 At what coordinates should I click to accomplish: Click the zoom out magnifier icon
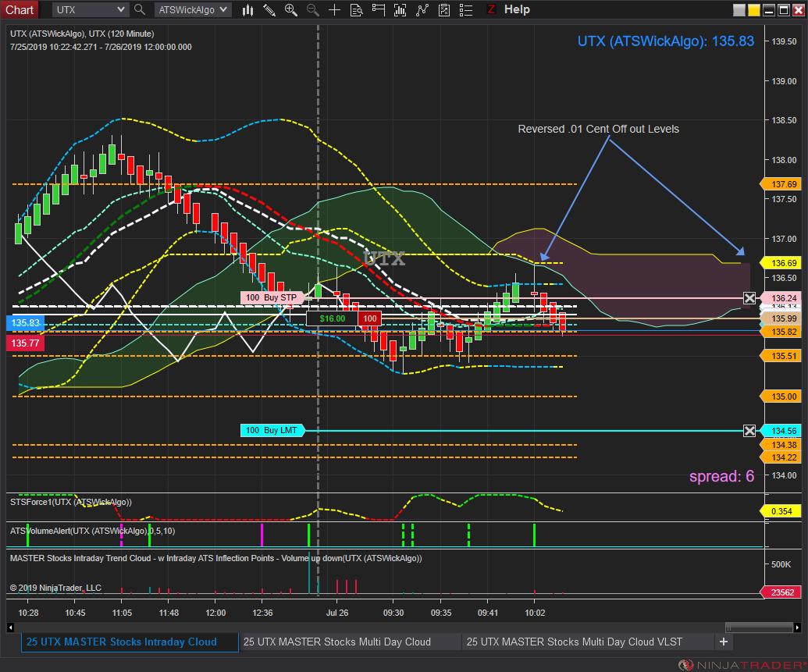[x=312, y=10]
